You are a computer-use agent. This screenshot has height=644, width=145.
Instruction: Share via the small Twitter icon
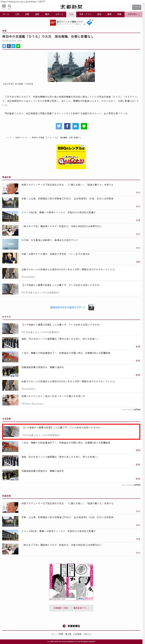(4, 46)
